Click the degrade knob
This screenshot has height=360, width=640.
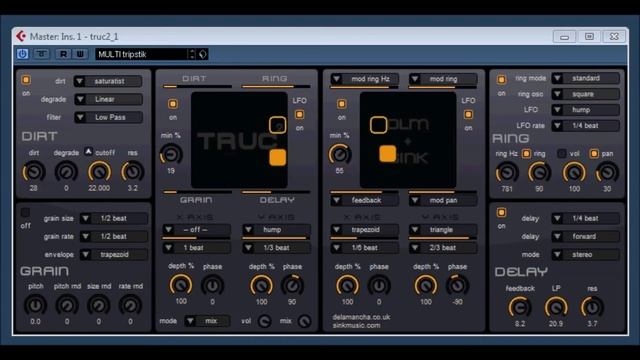pos(66,172)
